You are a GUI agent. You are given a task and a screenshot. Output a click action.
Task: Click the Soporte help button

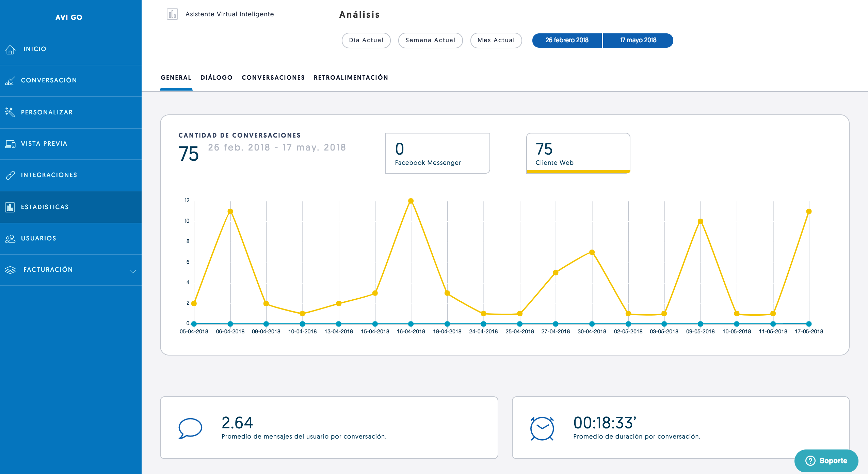point(826,460)
